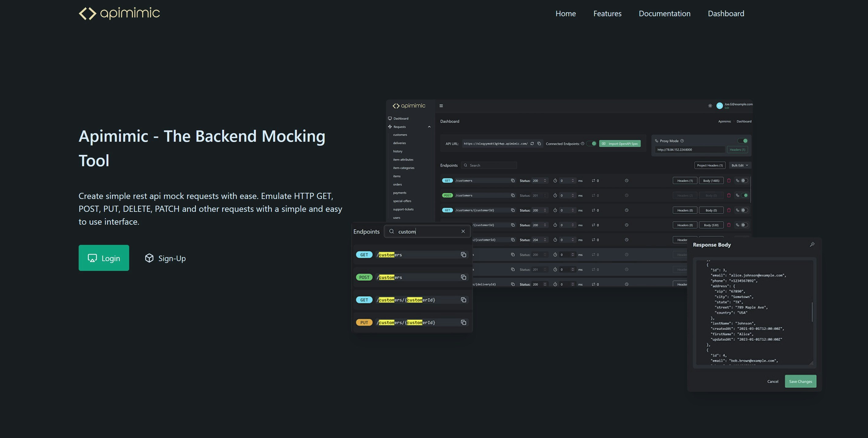Select 'deliveries' in the Requests sidebar list
The width and height of the screenshot is (868, 438).
click(x=399, y=143)
